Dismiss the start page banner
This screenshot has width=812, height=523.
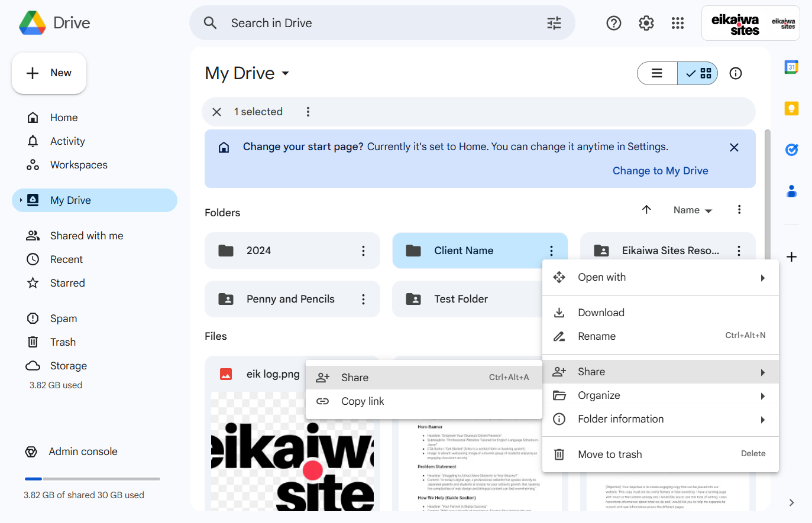(x=734, y=147)
